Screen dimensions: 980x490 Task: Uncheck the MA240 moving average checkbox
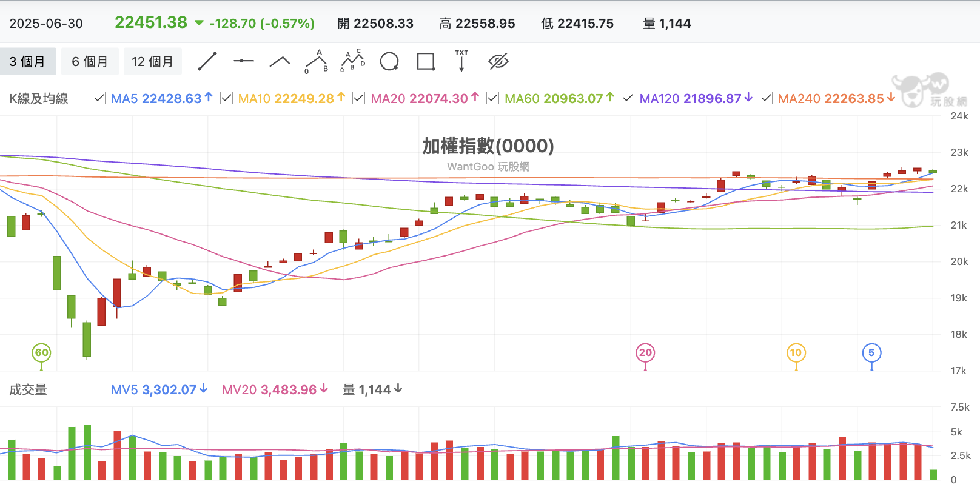pyautogui.click(x=766, y=98)
